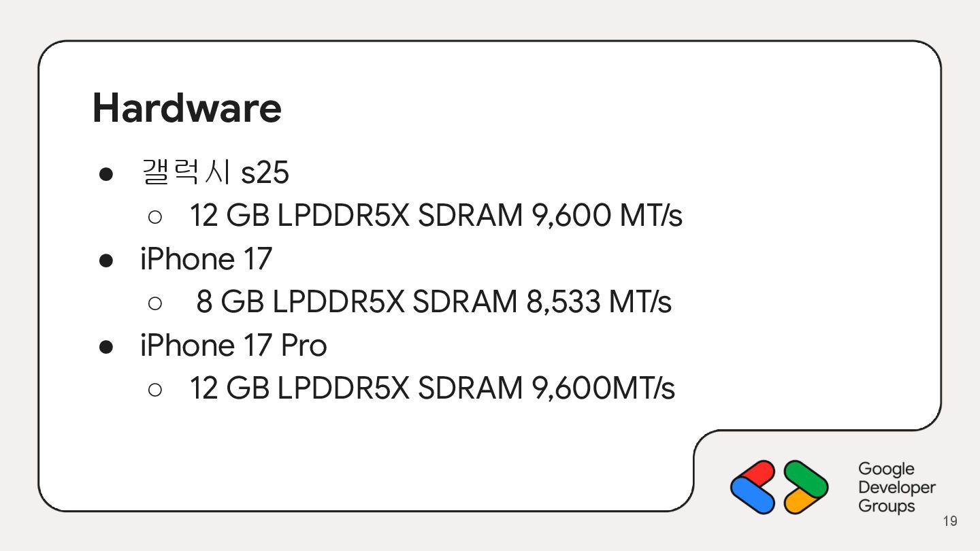Click the 갤럭시 s25 bullet text
This screenshot has width=980, height=551.
(215, 173)
